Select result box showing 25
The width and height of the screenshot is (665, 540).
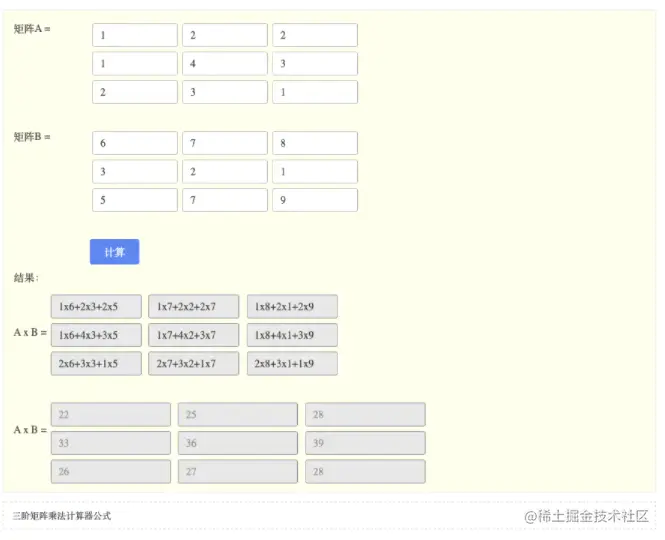(238, 414)
